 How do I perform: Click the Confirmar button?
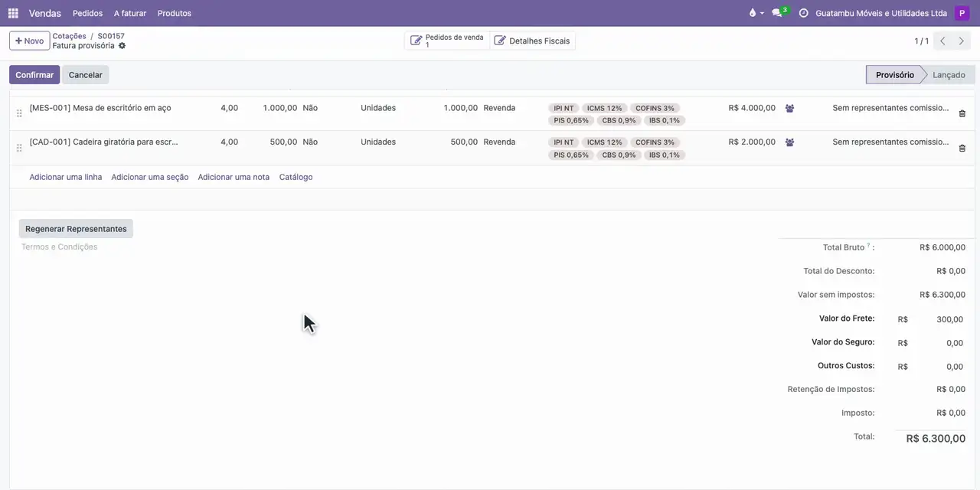coord(34,75)
